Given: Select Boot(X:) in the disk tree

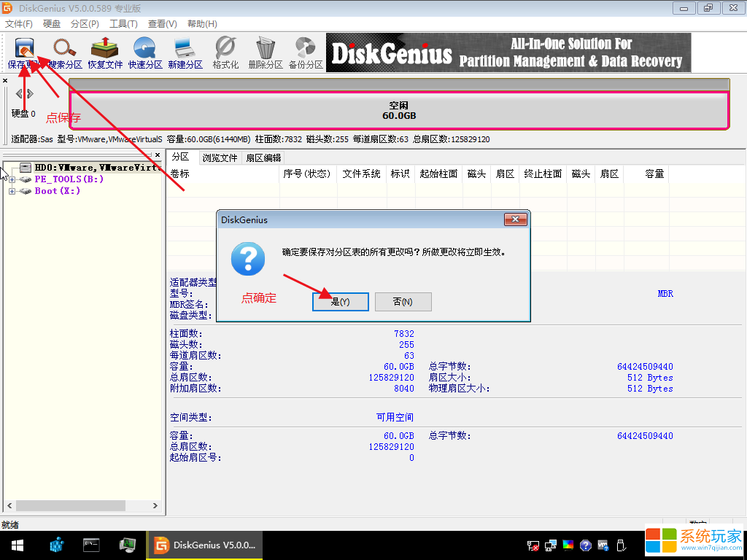Looking at the screenshot, I should (57, 190).
